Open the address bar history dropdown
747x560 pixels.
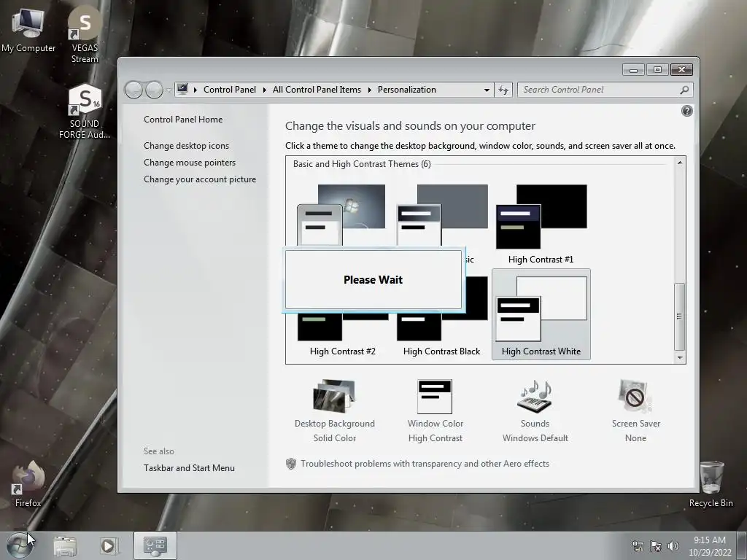click(x=487, y=90)
